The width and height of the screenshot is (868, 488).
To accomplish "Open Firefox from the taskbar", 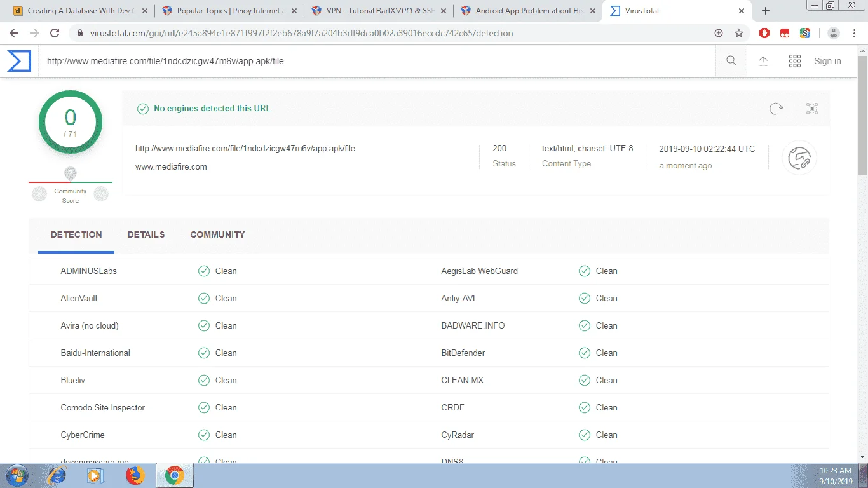I will [135, 475].
